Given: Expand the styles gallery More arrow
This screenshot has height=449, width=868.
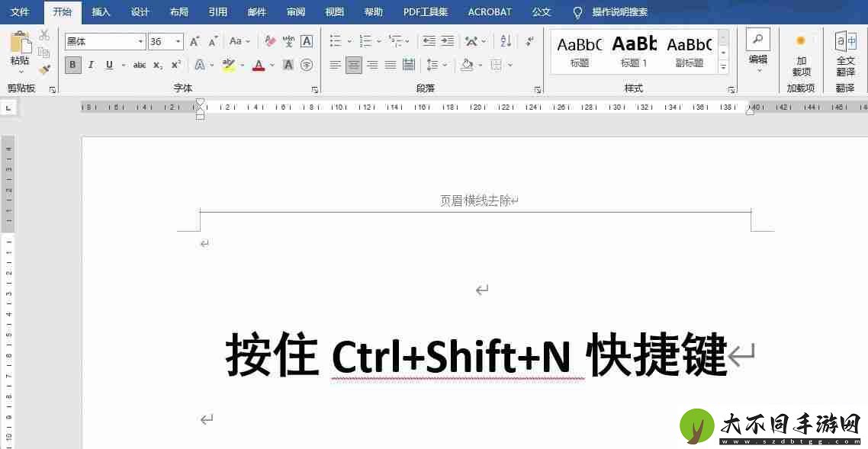Looking at the screenshot, I should pos(723,67).
